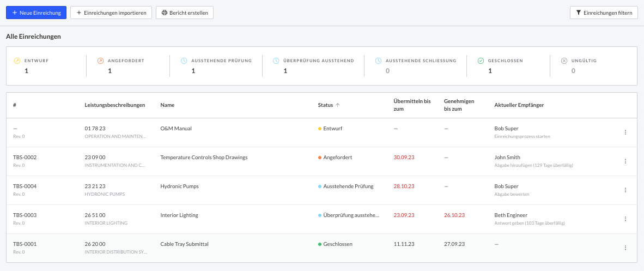This screenshot has height=271, width=644.
Task: Click the Entwurf status icon in summary
Action: click(17, 61)
